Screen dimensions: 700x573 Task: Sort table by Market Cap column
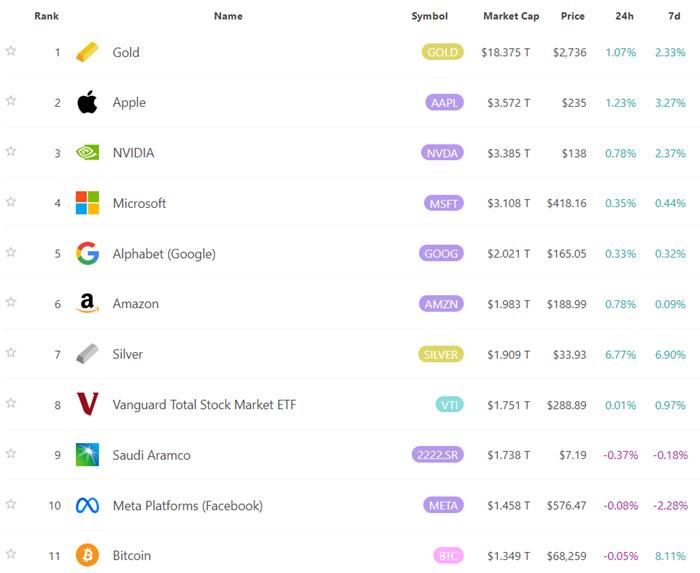pos(510,16)
